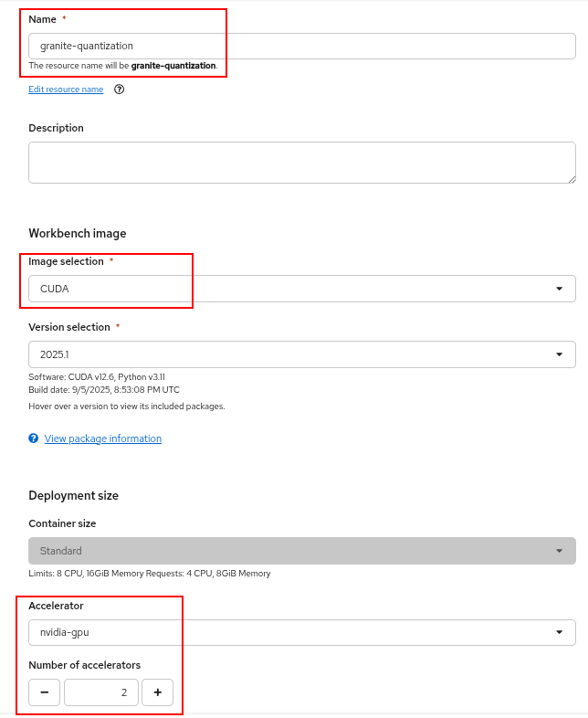This screenshot has height=718, width=588.
Task: Focus the empty Description text area
Action: 301,163
